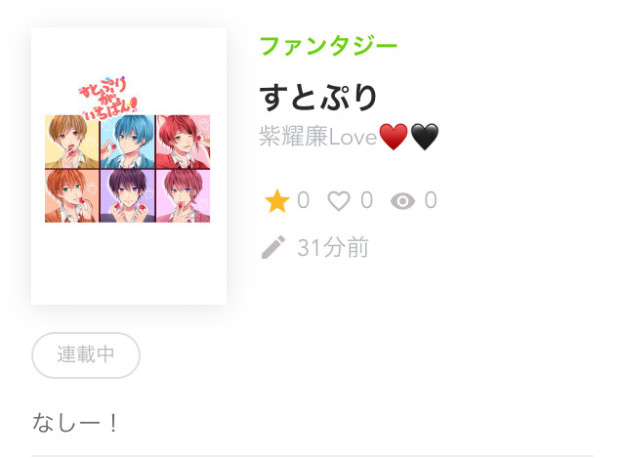Click the red heart emoji in author name

(393, 136)
